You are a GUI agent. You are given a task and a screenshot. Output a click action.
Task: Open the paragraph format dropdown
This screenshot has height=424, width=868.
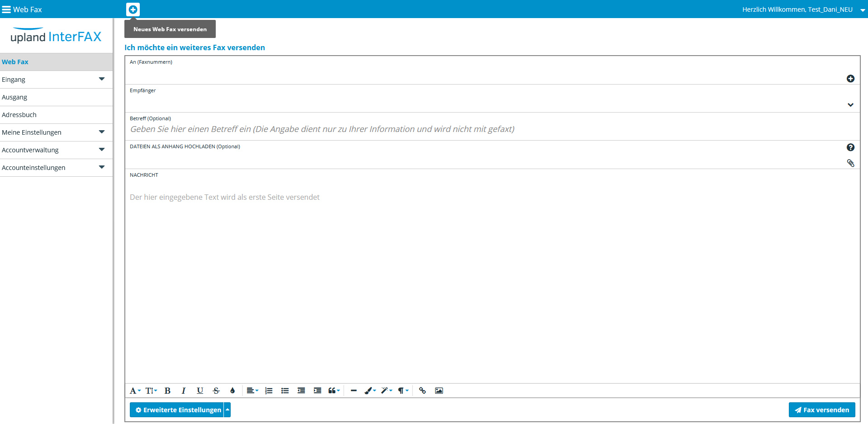[x=403, y=391]
